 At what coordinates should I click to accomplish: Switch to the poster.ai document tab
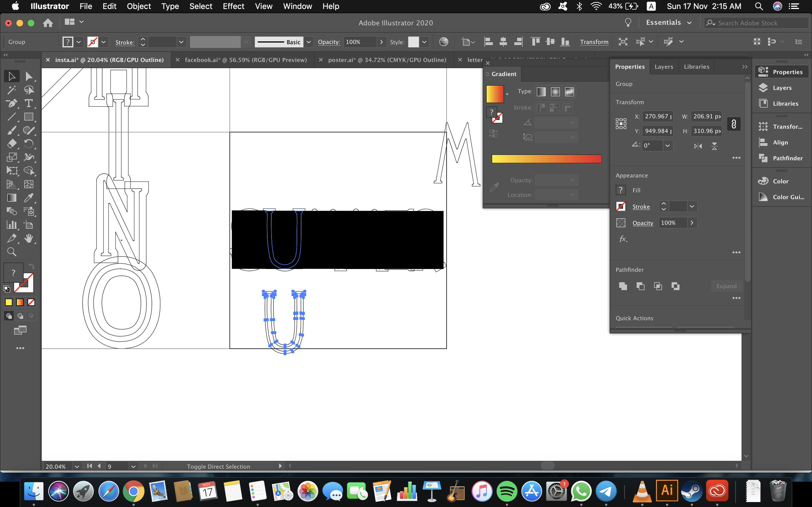coord(387,60)
